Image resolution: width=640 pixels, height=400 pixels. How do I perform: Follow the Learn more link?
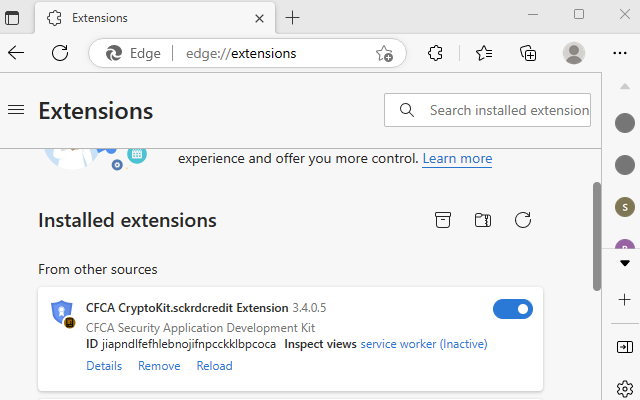click(457, 158)
